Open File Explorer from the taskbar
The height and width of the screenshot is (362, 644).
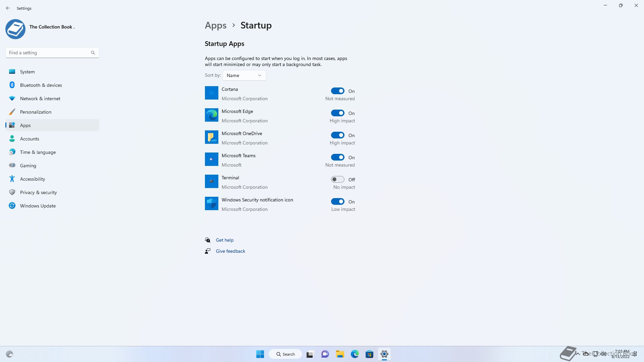coord(340,354)
